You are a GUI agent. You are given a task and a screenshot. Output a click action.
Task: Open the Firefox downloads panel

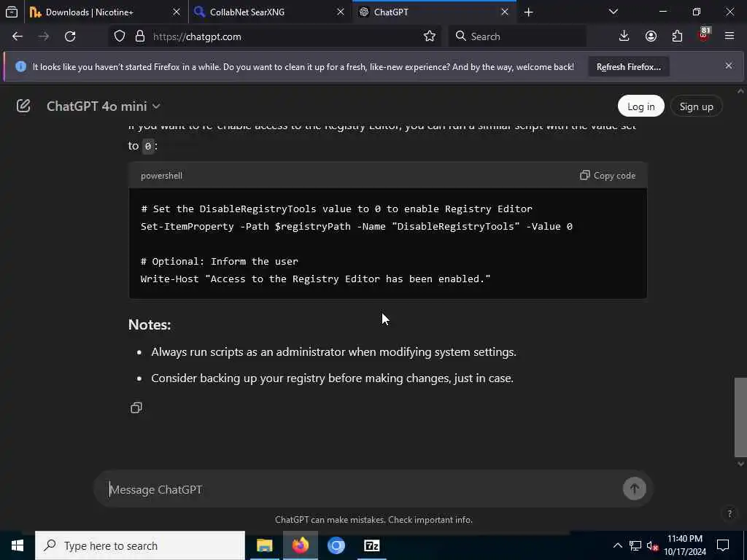coord(624,36)
